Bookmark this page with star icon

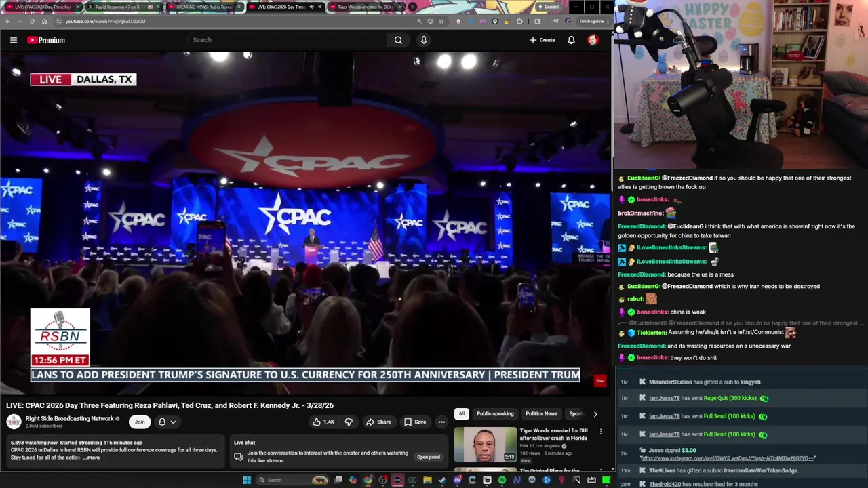click(x=441, y=21)
